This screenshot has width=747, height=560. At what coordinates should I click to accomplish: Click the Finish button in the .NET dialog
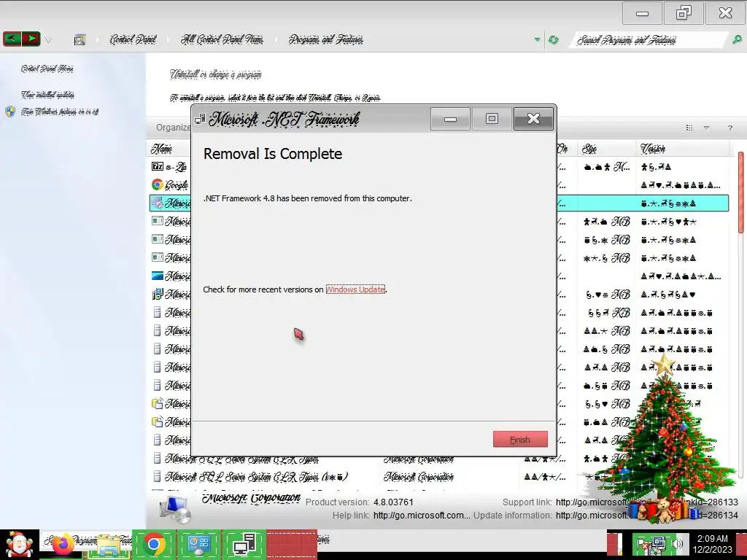(519, 439)
